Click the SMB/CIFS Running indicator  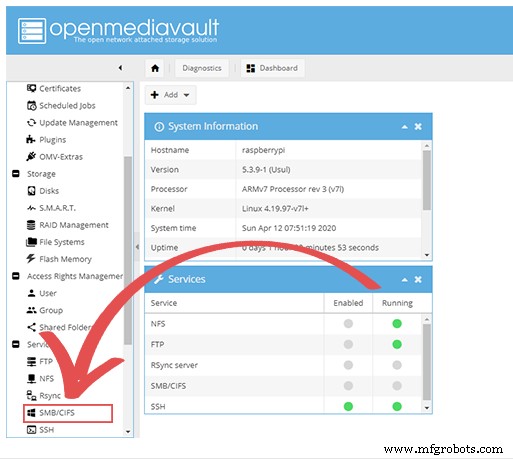[397, 386]
